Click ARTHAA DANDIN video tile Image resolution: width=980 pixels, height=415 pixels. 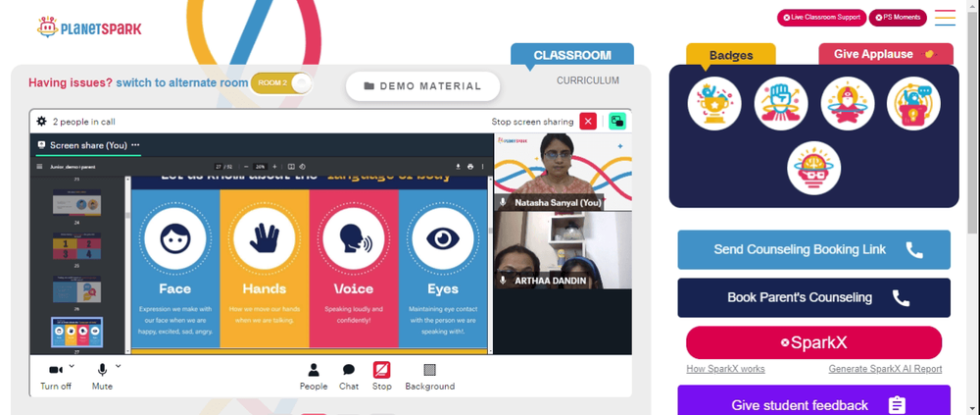[x=563, y=250]
